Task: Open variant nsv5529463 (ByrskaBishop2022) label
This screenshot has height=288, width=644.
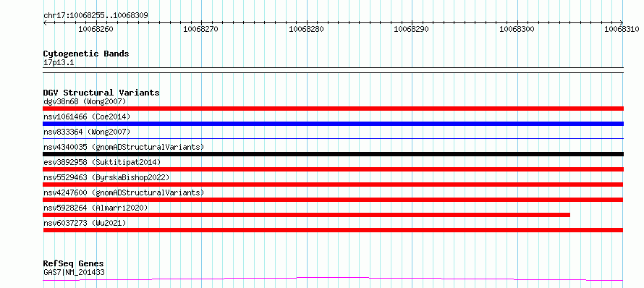Action: pos(106,177)
